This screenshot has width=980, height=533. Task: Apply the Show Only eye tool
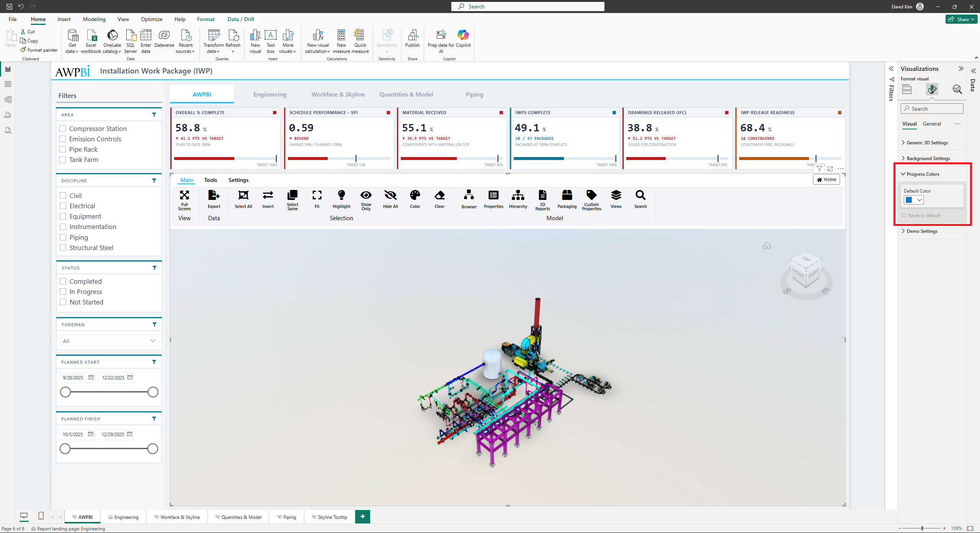pyautogui.click(x=366, y=199)
